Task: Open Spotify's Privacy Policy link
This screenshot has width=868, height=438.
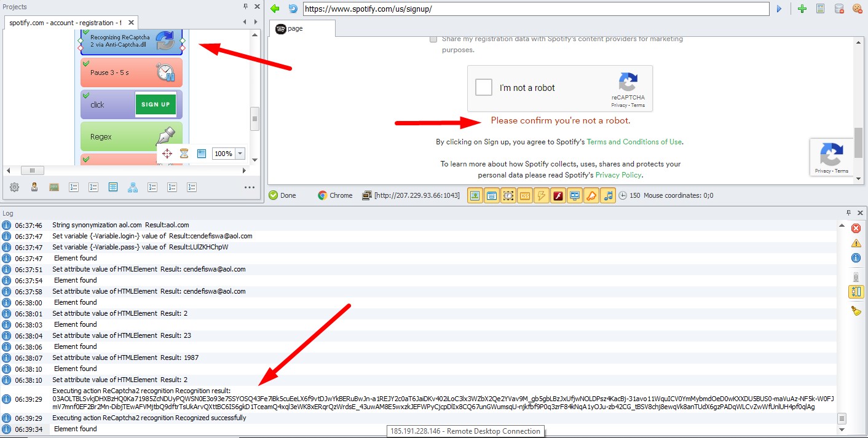Action: coord(618,175)
